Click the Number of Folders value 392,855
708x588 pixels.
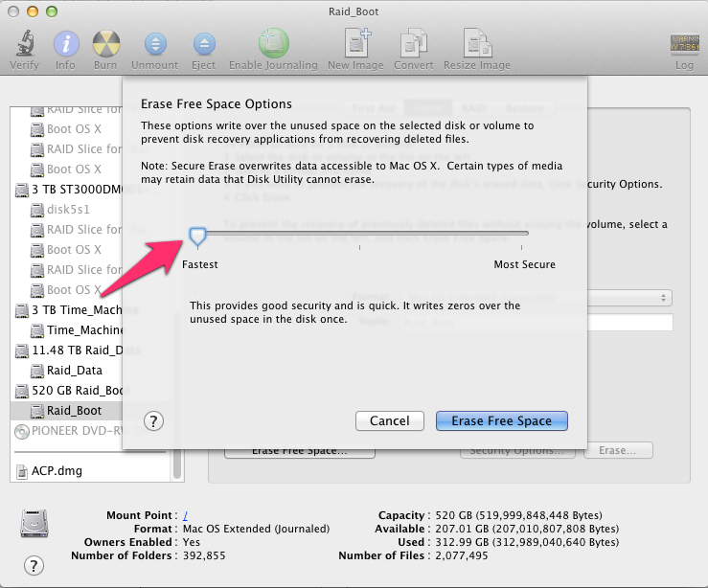tap(204, 556)
